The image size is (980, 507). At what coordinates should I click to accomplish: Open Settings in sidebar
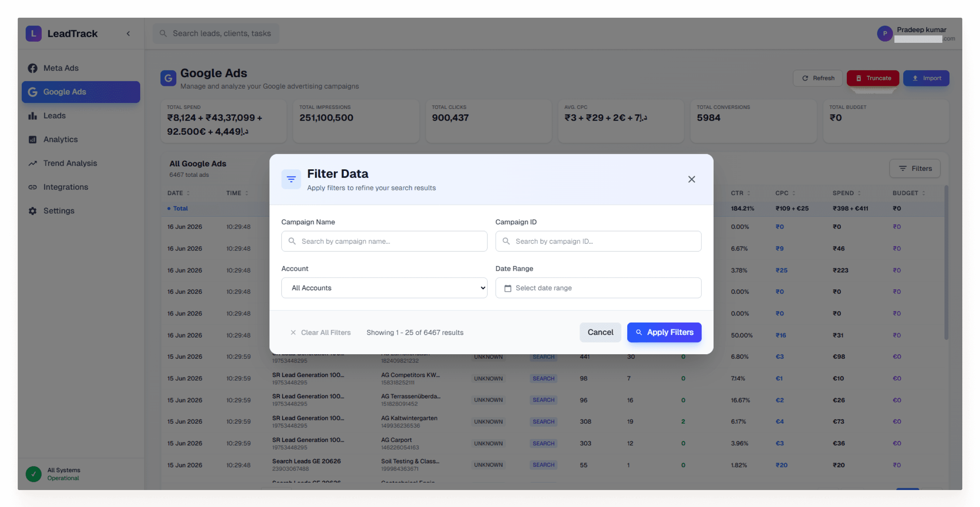point(81,211)
